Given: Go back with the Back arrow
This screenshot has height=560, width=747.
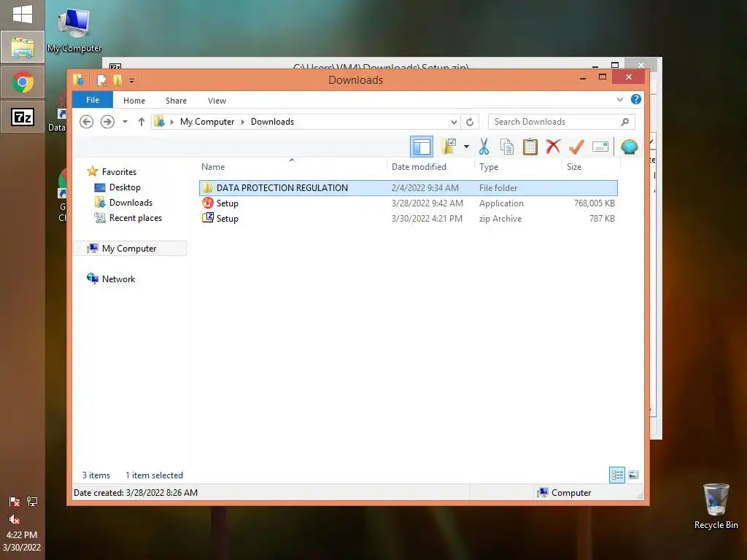Looking at the screenshot, I should pyautogui.click(x=86, y=122).
